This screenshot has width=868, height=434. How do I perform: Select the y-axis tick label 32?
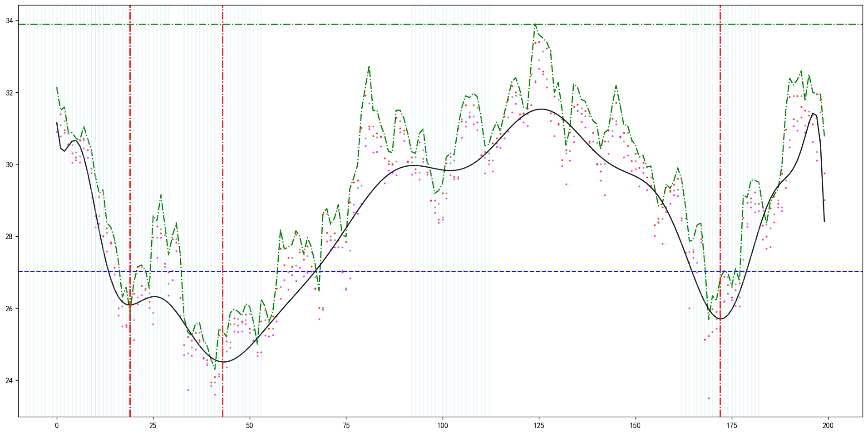pyautogui.click(x=10, y=93)
